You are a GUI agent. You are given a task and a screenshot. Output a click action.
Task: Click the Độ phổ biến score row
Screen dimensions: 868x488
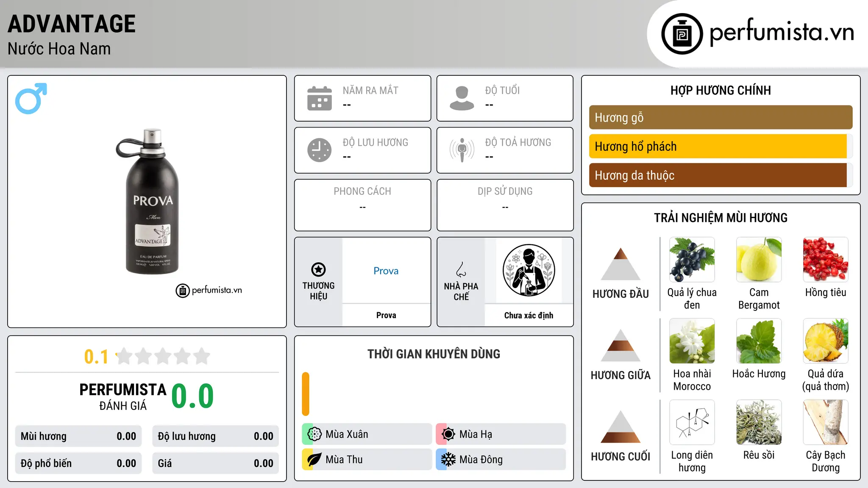(78, 463)
